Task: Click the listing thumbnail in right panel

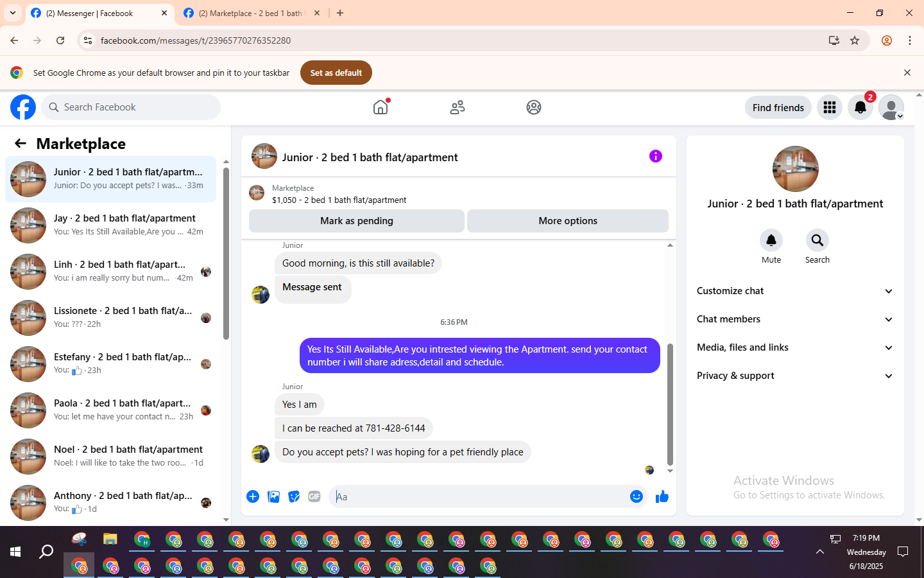Action: tap(796, 169)
